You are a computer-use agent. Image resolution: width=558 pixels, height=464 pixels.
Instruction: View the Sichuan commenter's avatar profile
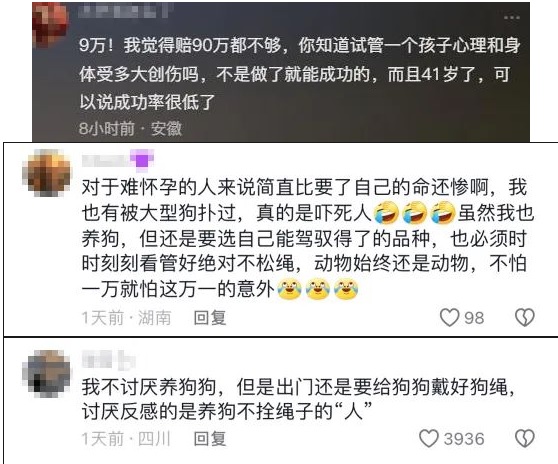[47, 374]
